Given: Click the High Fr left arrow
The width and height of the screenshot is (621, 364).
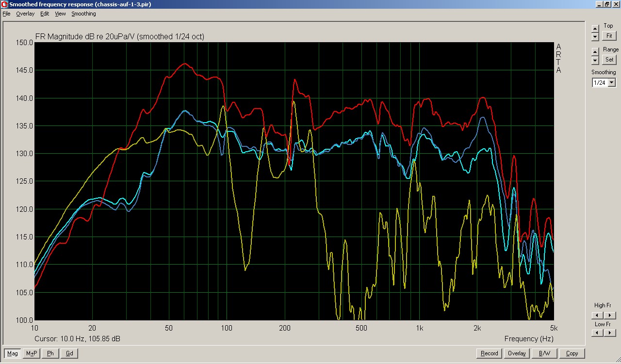Looking at the screenshot, I should [596, 316].
